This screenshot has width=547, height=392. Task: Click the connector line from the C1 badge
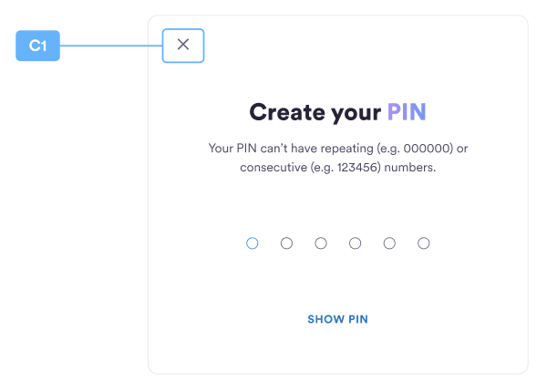pos(111,46)
